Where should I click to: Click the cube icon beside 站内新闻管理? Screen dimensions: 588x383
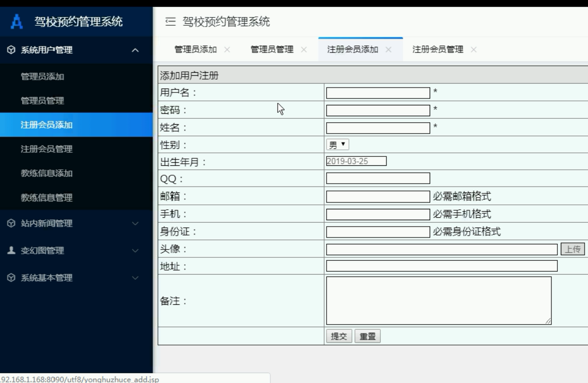pos(11,223)
